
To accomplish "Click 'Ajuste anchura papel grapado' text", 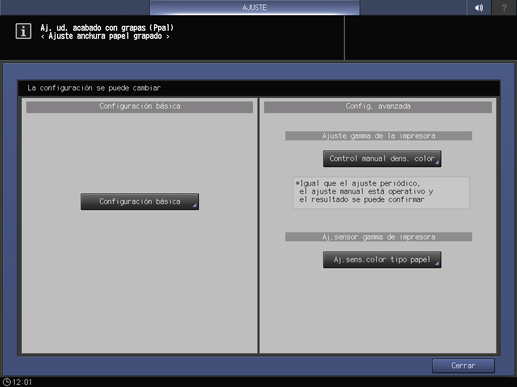I will [x=105, y=36].
